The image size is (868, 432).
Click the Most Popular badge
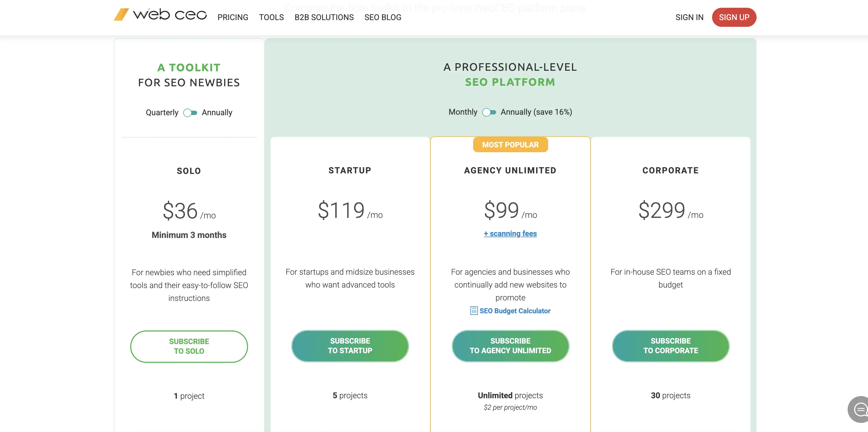510,144
